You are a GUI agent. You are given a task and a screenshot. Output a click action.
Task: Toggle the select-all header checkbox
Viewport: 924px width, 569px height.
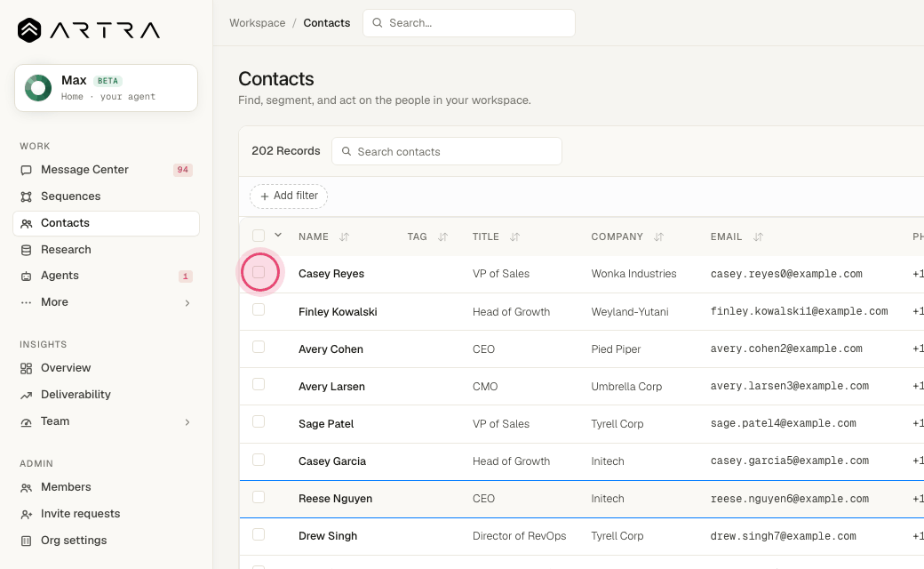coord(259,236)
